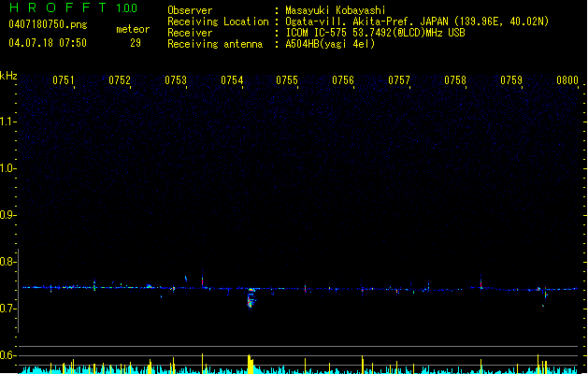Click the 0754 time marker
588x374 pixels.
pyautogui.click(x=232, y=80)
